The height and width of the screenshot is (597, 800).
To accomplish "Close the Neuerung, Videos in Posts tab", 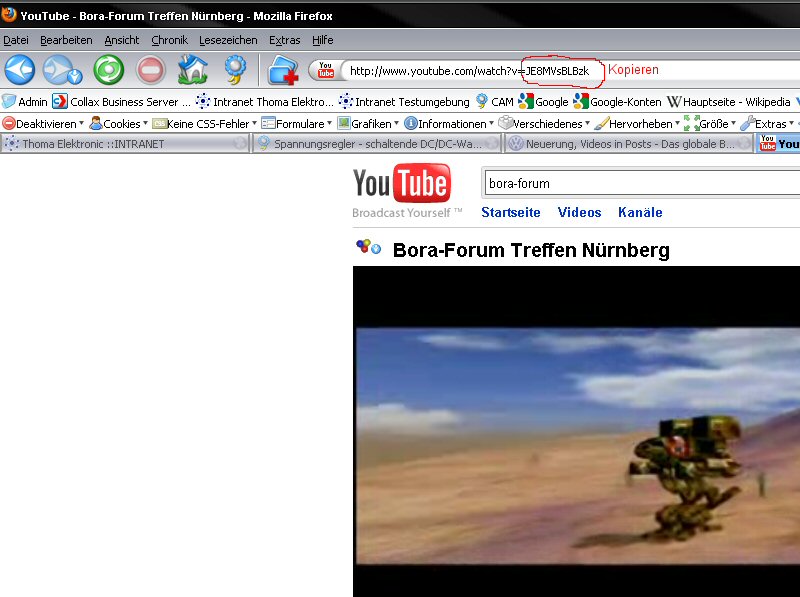I will coord(743,144).
